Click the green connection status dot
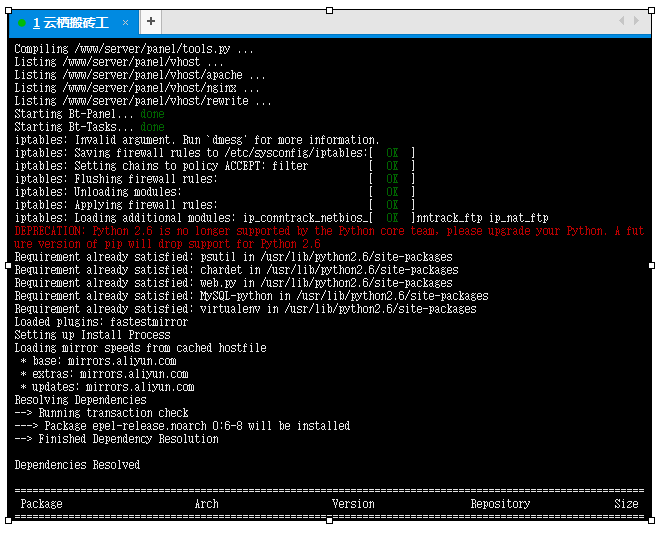The image size is (660, 533). coord(22,22)
